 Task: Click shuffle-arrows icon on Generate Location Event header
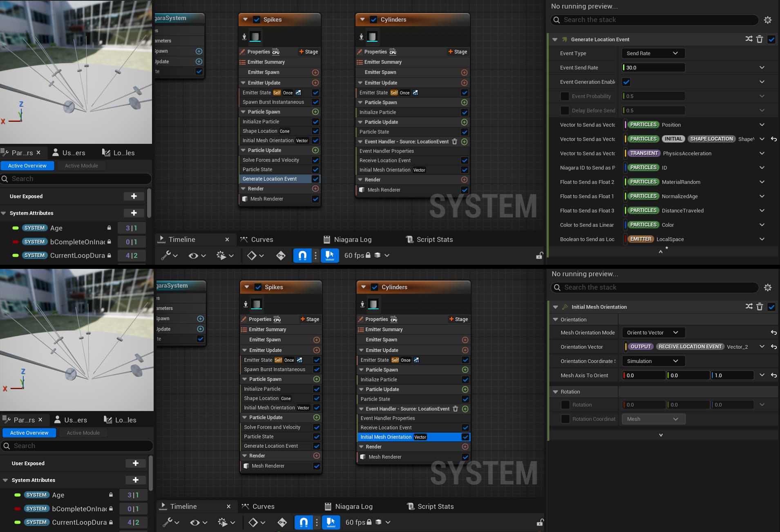[x=749, y=39]
